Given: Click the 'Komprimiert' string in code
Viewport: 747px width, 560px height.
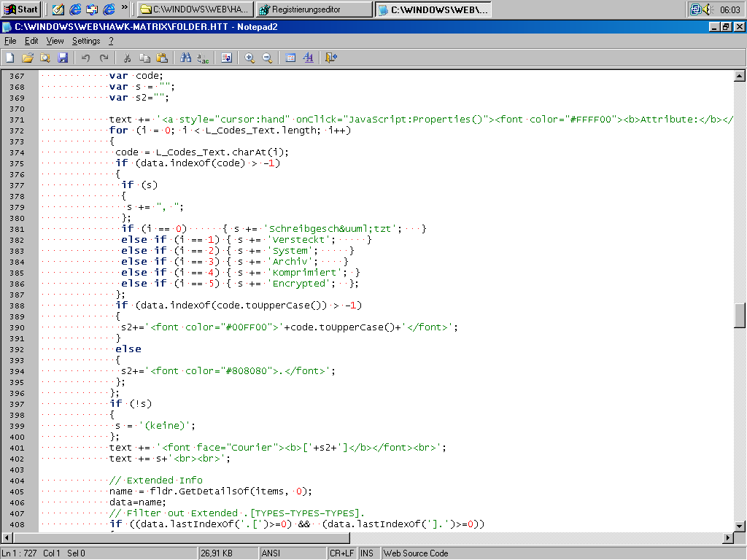Looking at the screenshot, I should 306,273.
